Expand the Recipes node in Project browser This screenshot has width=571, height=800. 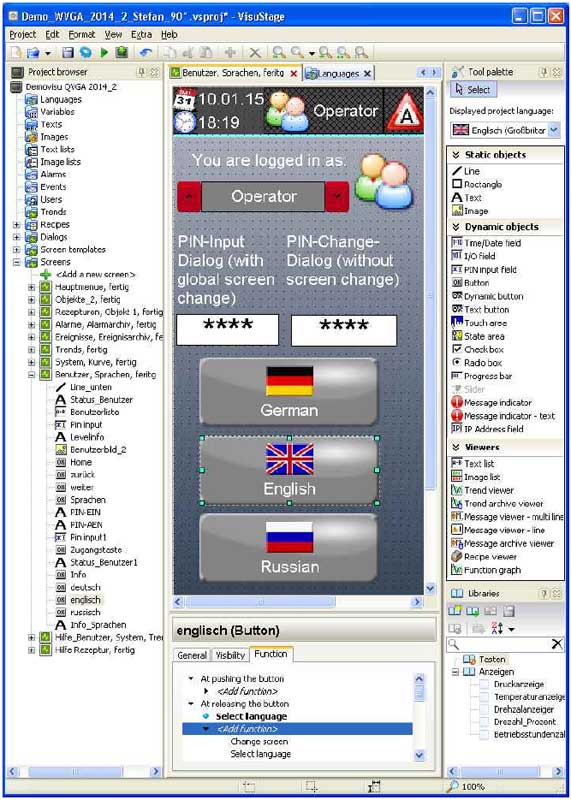pyautogui.click(x=19, y=224)
